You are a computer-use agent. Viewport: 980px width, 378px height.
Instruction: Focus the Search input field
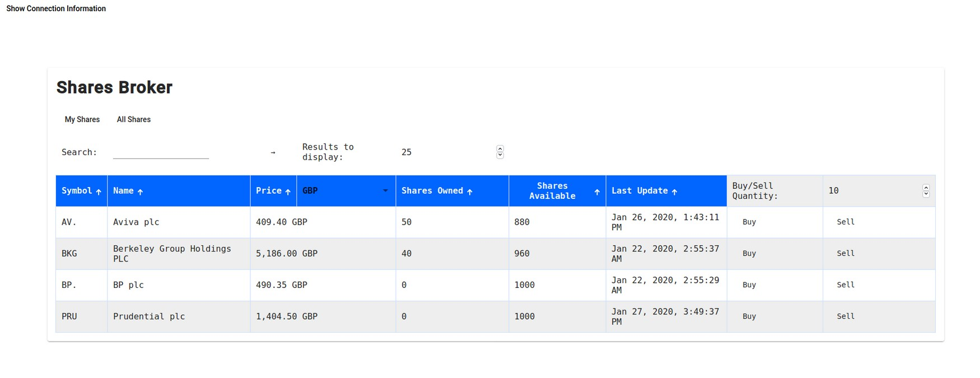point(161,152)
